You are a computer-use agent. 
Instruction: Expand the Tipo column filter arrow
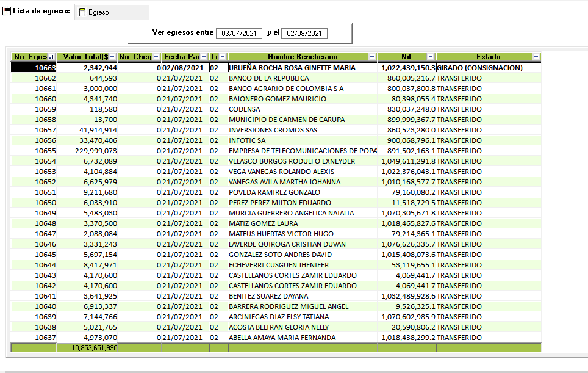pos(223,57)
